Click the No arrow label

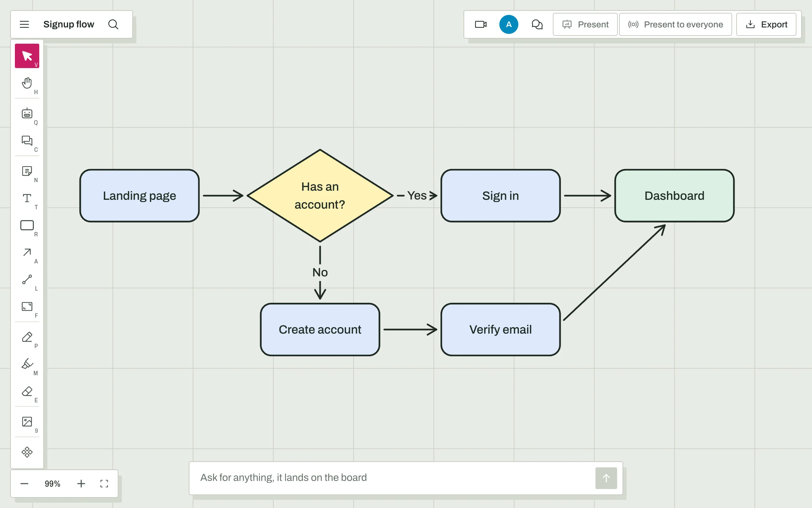click(x=320, y=272)
